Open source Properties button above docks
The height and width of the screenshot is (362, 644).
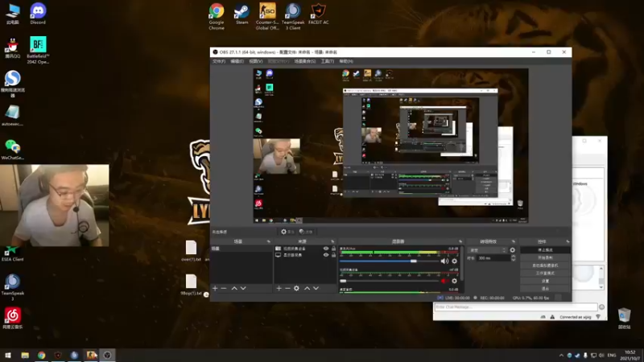point(287,232)
